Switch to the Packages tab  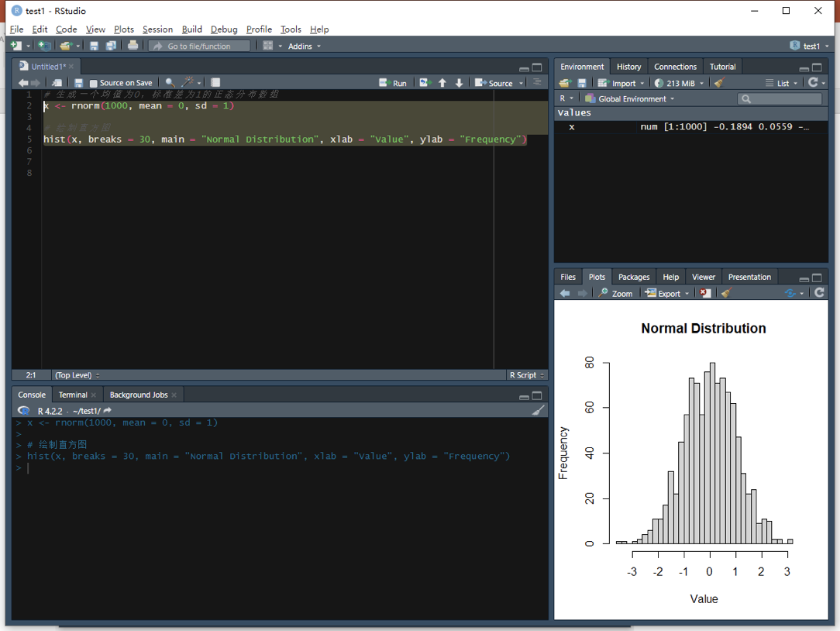tap(633, 277)
